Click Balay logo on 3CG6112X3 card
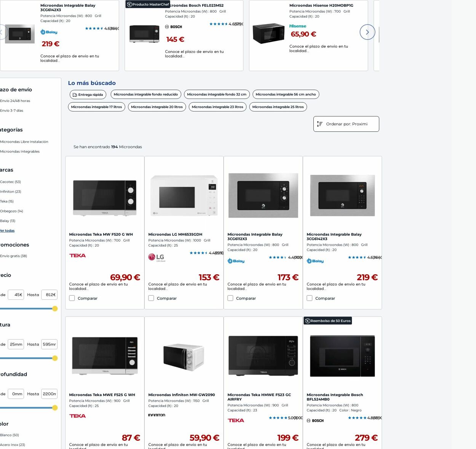Viewport: 476px width, 449px height. coord(236,261)
